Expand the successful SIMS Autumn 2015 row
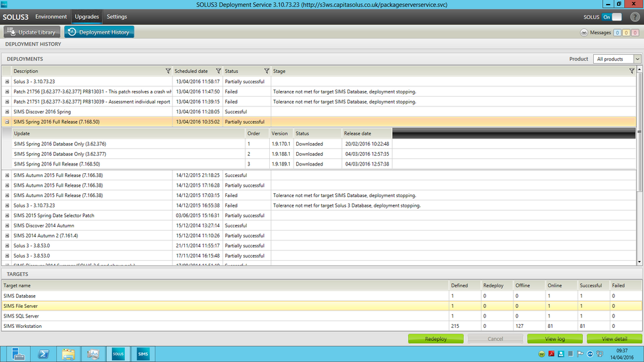The image size is (644, 362). pos(7,175)
